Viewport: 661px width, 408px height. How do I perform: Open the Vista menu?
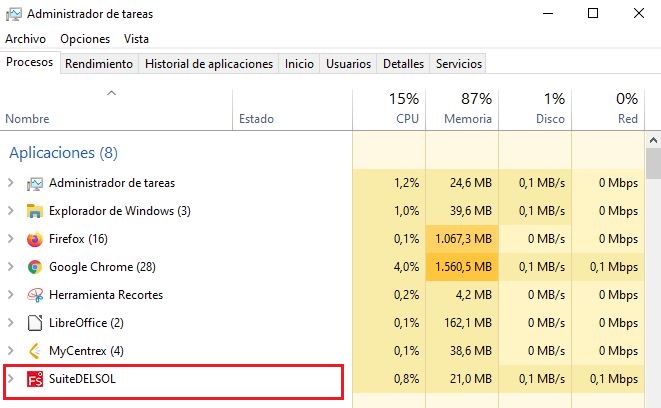[x=136, y=39]
